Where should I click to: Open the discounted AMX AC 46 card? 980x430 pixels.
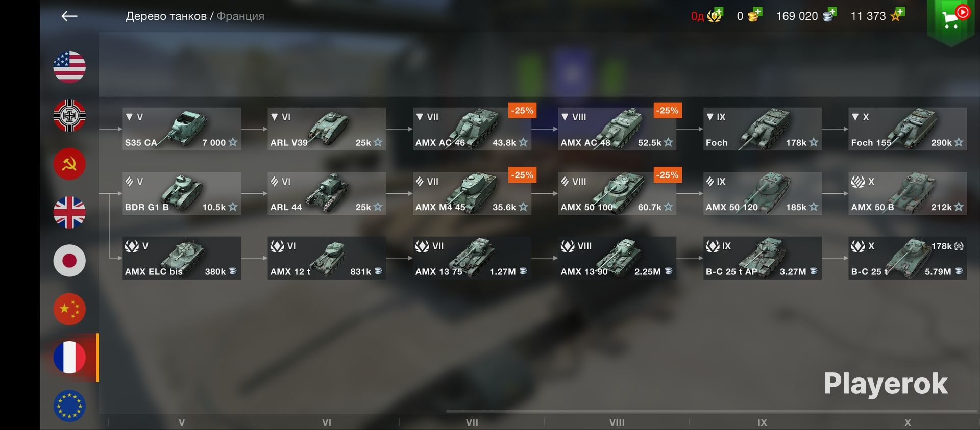[x=472, y=129]
